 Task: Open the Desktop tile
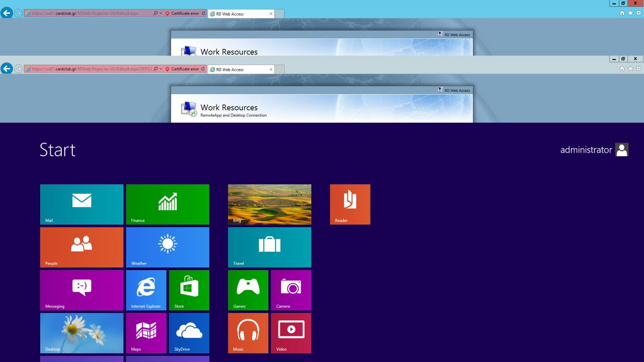coord(82,333)
